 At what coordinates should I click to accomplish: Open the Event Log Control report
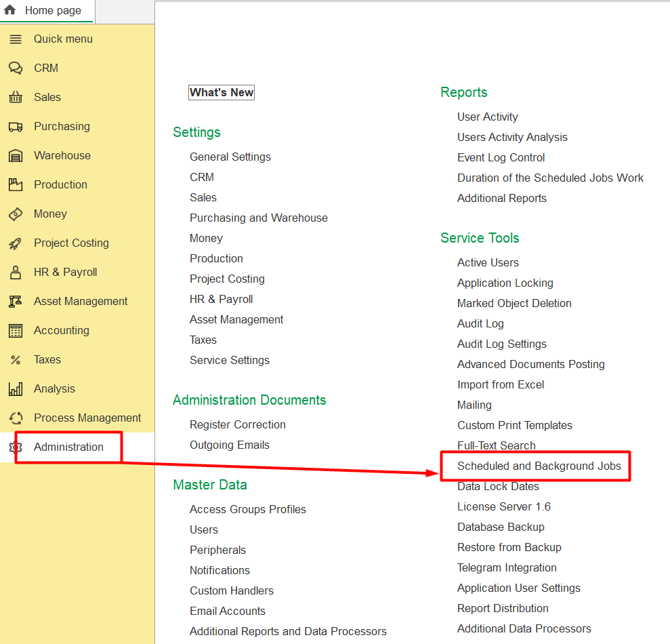501,157
